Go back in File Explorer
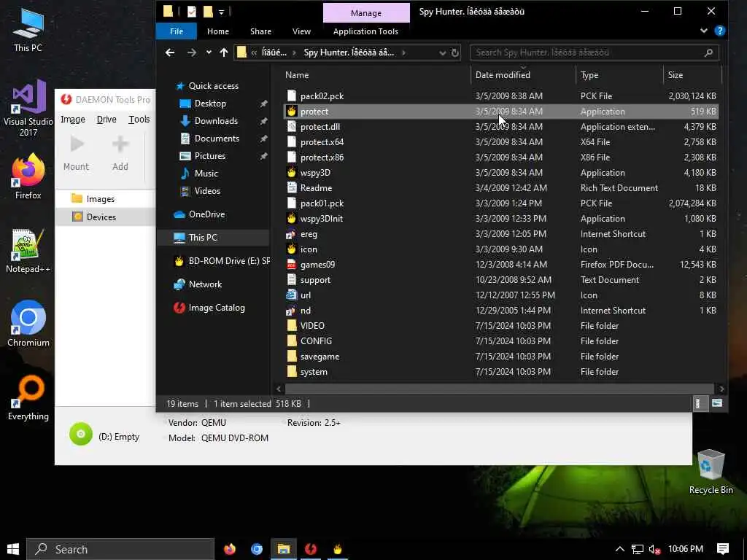This screenshot has height=560, width=747. 169,52
